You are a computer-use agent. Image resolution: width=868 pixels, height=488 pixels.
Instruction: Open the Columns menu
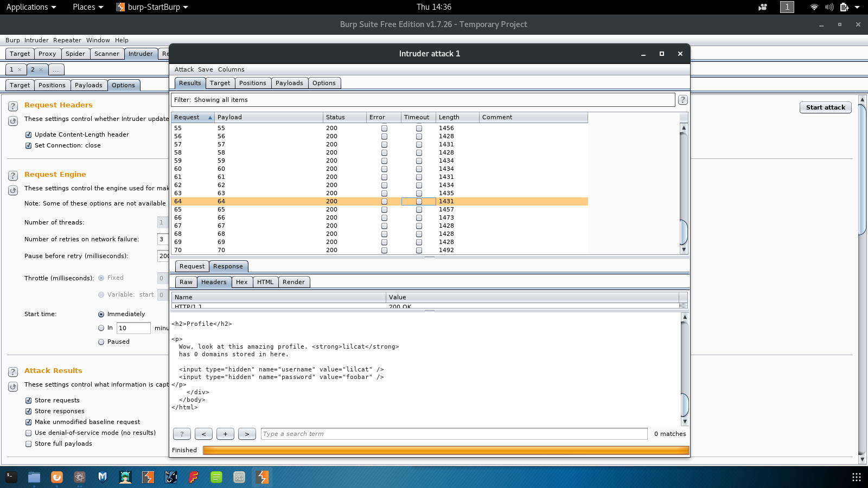pos(231,69)
